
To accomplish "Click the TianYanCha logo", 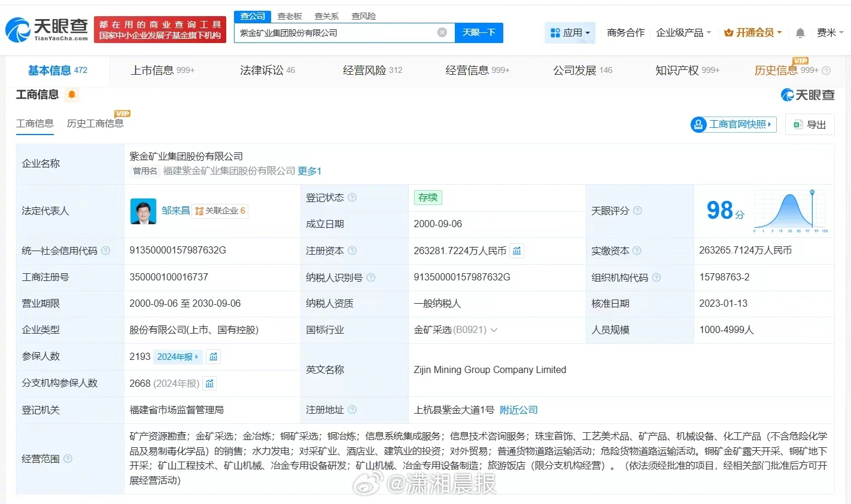I will (x=47, y=29).
